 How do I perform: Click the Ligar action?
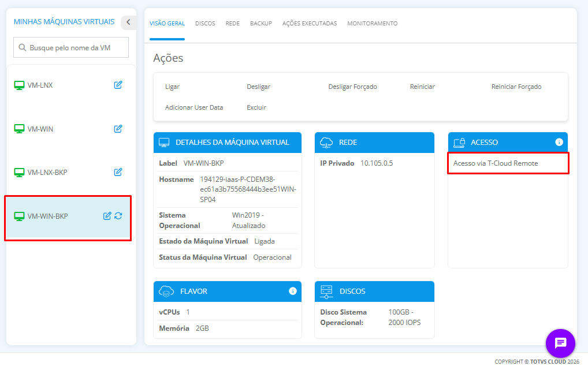click(x=173, y=87)
